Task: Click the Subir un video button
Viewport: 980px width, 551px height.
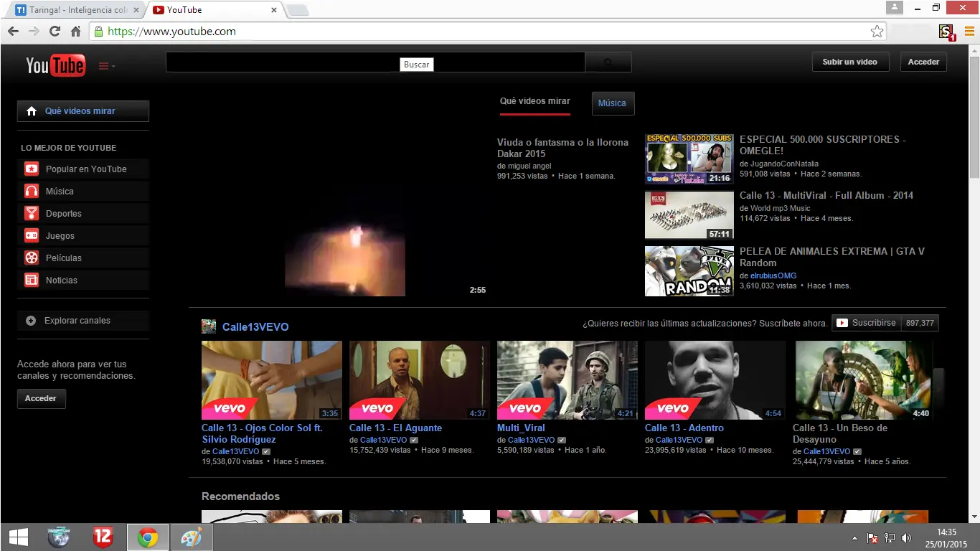Action: click(850, 62)
